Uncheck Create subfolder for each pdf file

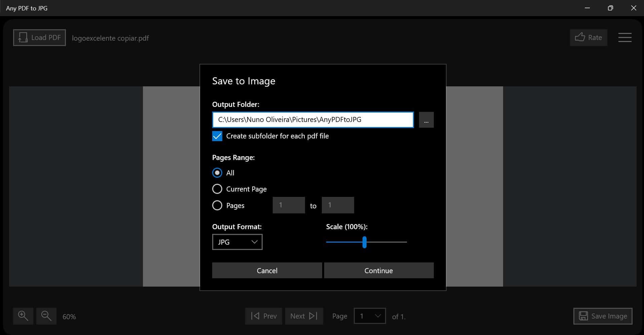click(217, 136)
